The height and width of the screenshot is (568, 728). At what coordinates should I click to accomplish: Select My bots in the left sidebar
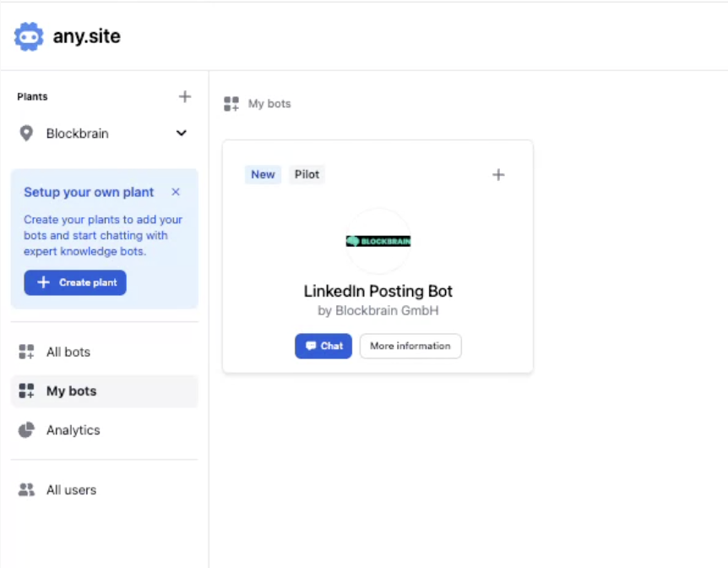pos(71,391)
